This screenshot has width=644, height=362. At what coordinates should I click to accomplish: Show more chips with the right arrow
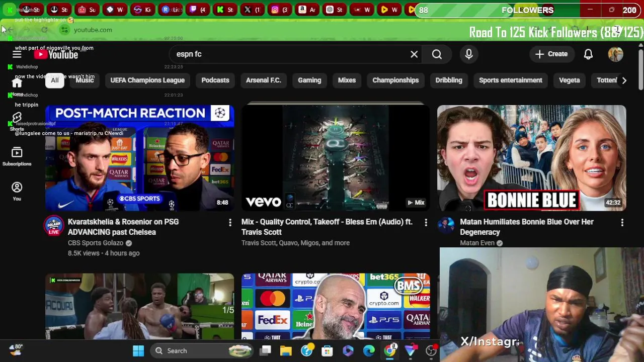coord(624,80)
